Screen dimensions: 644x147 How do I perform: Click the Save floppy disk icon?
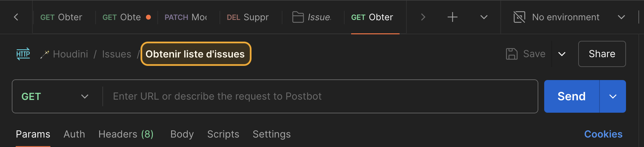click(512, 54)
